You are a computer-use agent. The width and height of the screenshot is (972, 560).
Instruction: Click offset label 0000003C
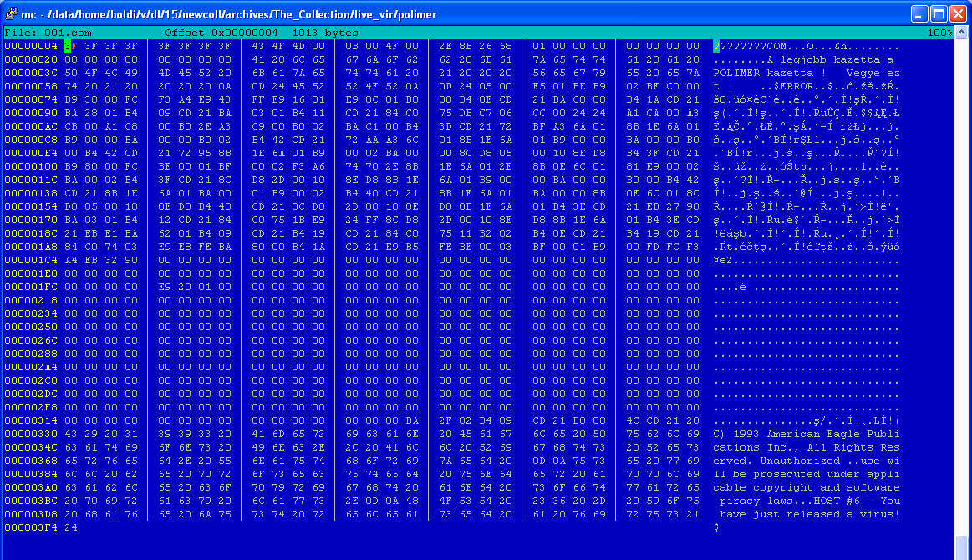point(31,73)
